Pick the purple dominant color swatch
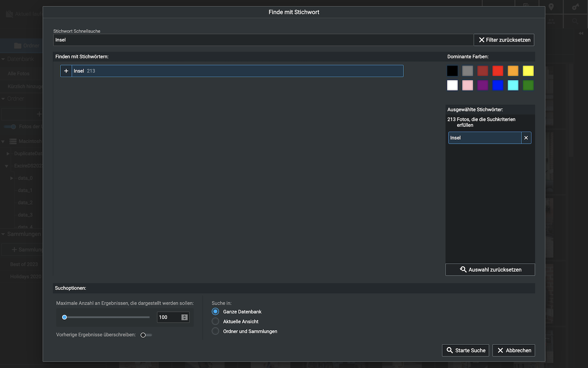 click(483, 86)
